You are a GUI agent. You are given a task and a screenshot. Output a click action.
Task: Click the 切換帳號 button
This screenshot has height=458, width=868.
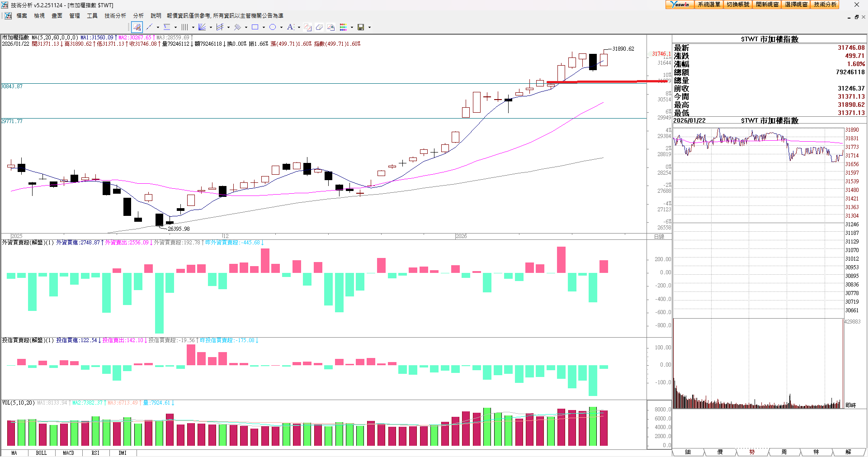coord(738,5)
